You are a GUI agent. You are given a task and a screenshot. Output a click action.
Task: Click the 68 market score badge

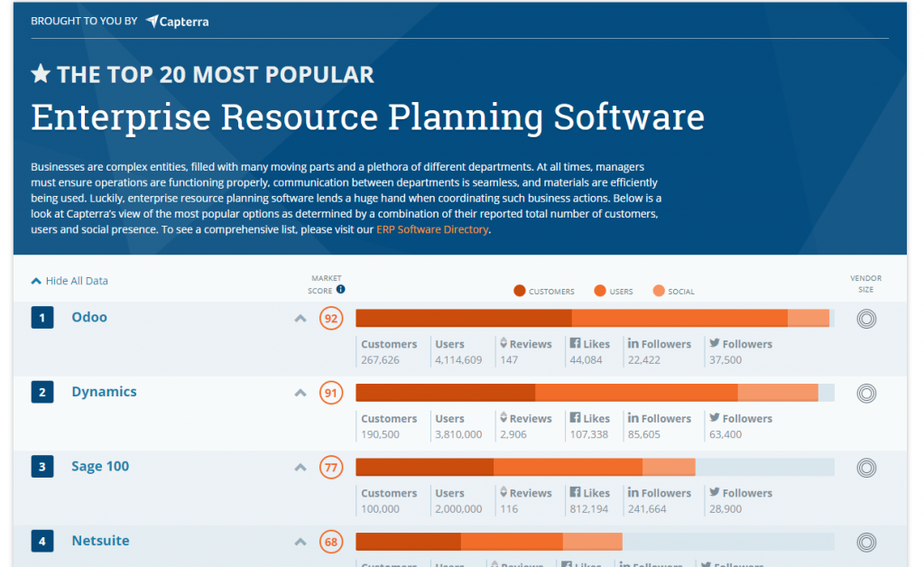pos(331,542)
